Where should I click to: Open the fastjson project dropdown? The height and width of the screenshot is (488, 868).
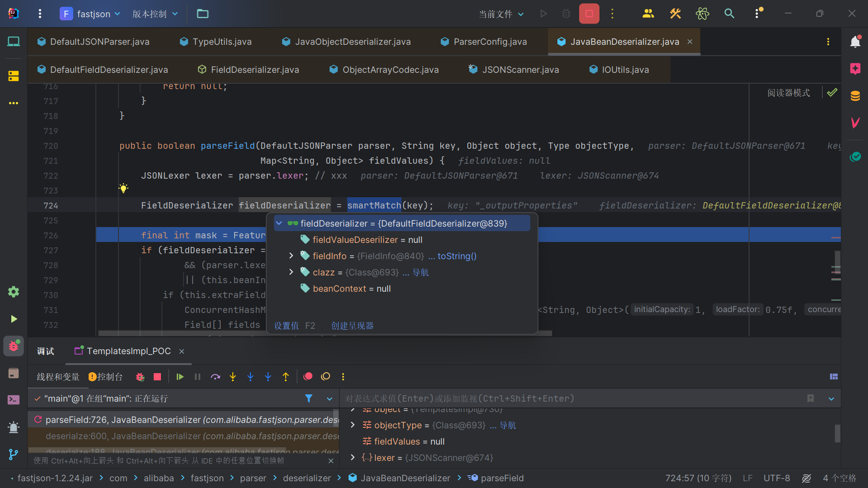click(90, 14)
